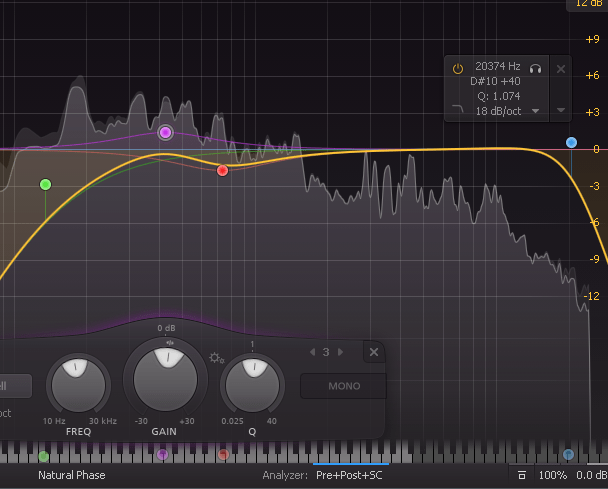Solo the band with headphones icon
The height and width of the screenshot is (489, 608).
536,69
